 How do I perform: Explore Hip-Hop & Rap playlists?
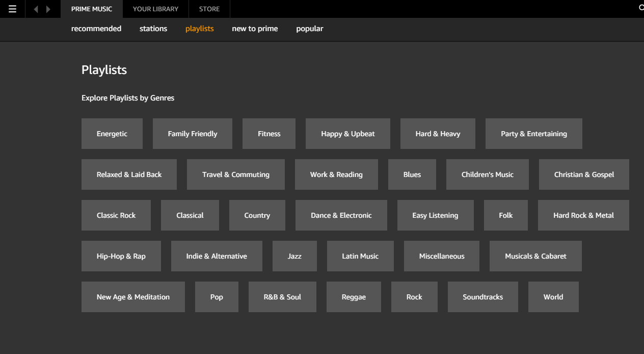[x=121, y=256]
